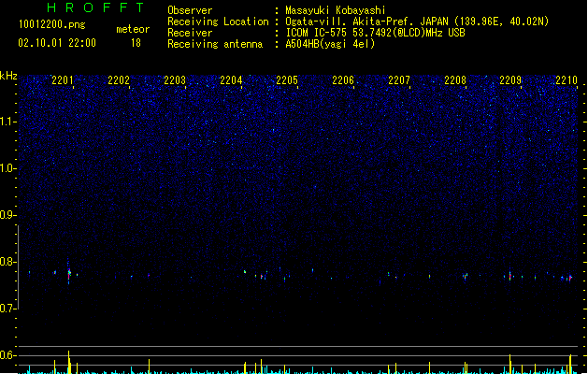Click the Receiving Location label
This screenshot has width=588, height=374.
(x=218, y=22)
